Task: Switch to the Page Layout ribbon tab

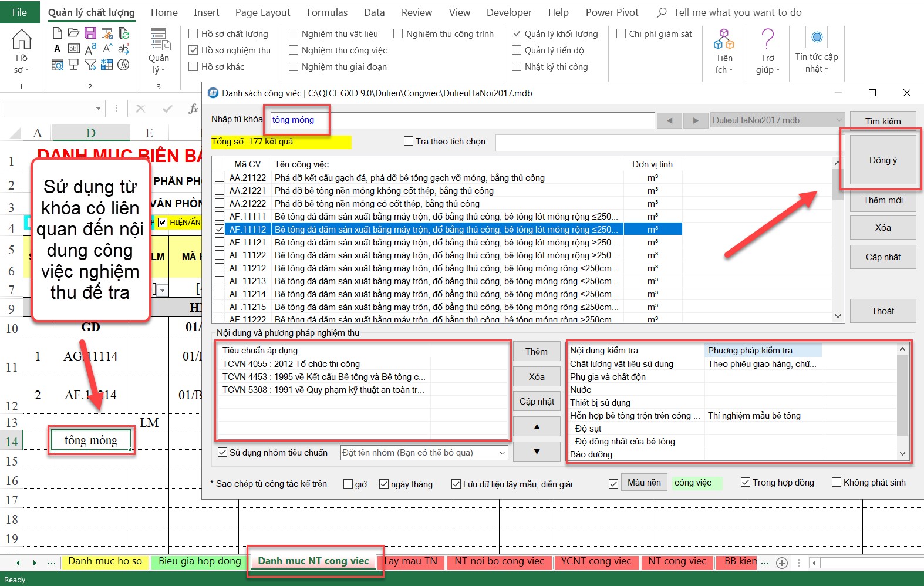Action: tap(262, 12)
